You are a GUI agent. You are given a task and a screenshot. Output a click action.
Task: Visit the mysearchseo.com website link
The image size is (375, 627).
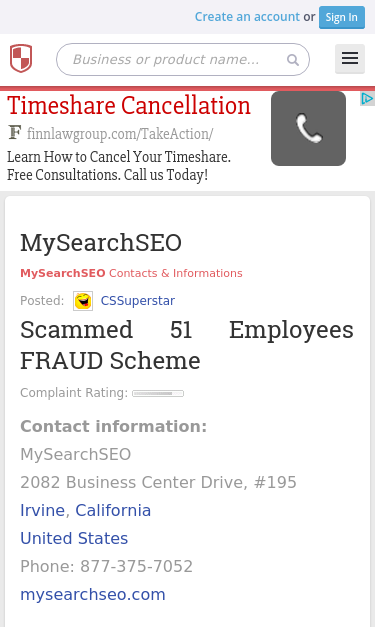pyautogui.click(x=93, y=594)
